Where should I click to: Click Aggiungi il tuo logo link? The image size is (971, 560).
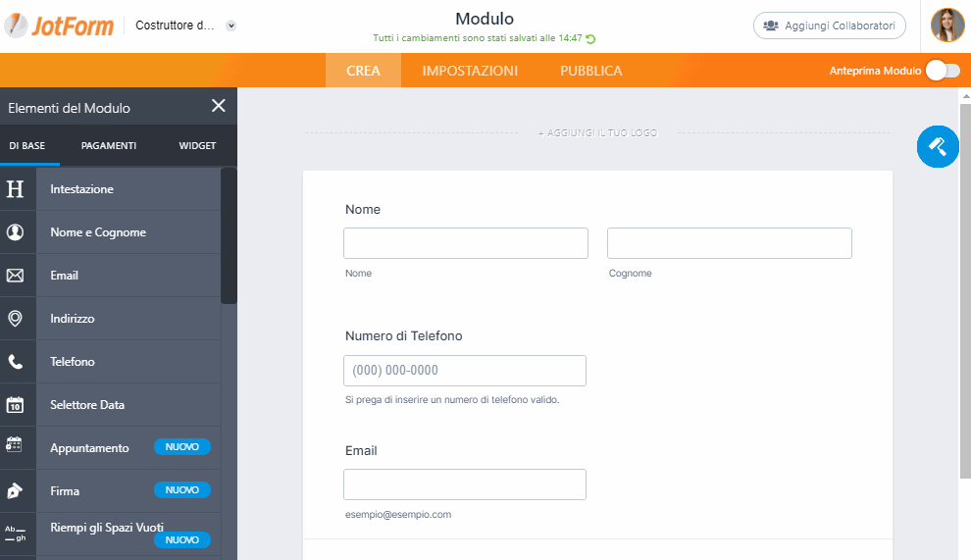tap(597, 132)
